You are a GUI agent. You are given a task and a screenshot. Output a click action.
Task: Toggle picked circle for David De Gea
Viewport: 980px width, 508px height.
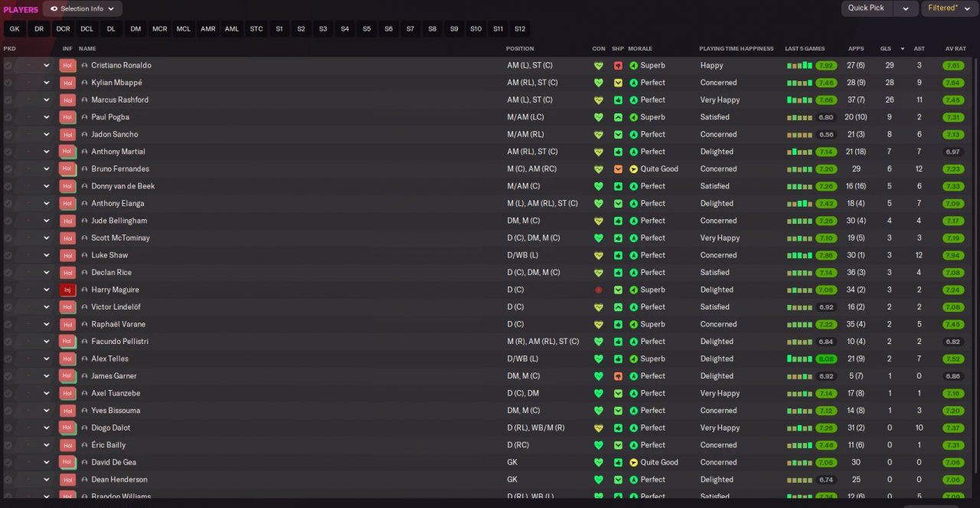(8, 463)
